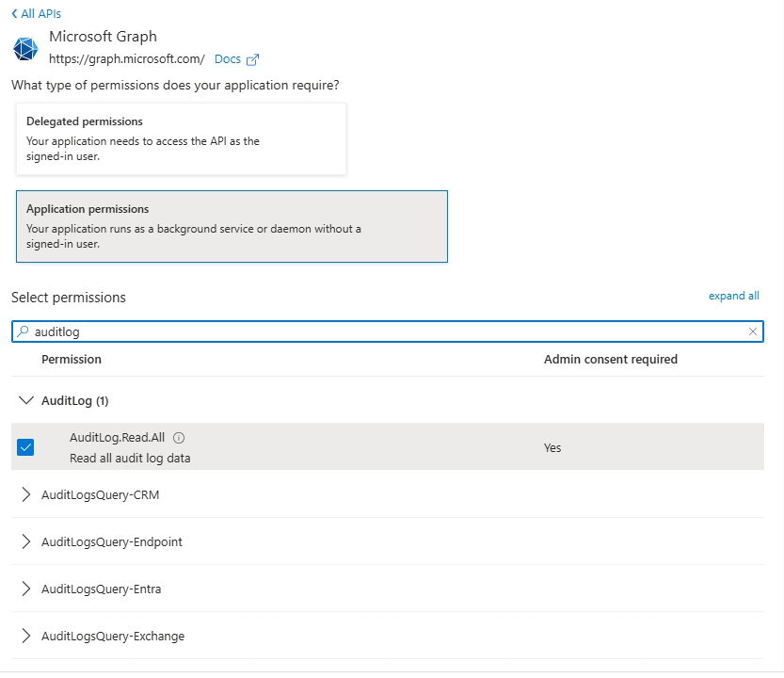Click the Permission column header
Viewport: 784px width, 678px height.
tap(72, 359)
